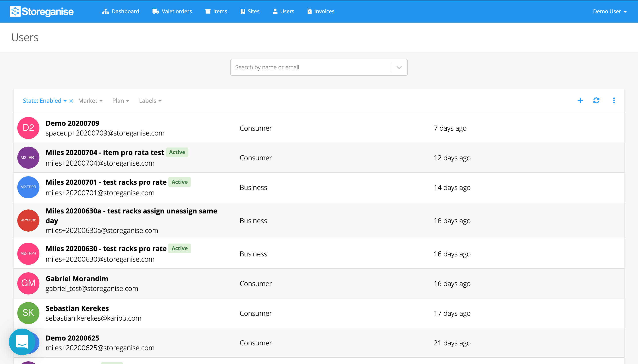Focus the search by name or email field
The height and width of the screenshot is (364, 638).
point(310,68)
